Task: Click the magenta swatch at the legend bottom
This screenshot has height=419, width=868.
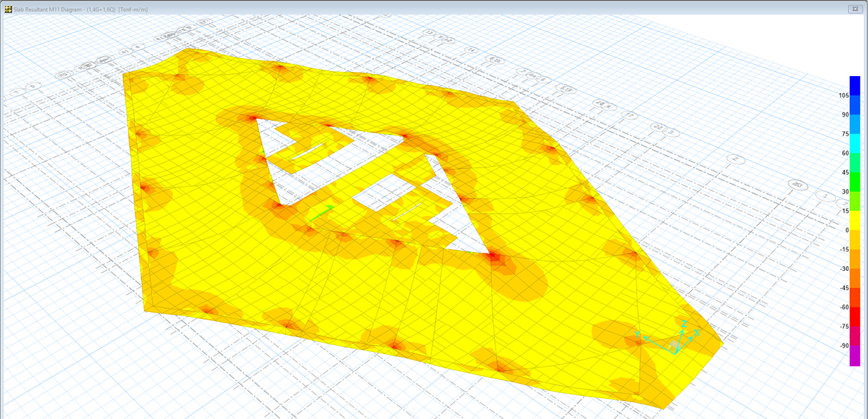Action: [x=854, y=357]
